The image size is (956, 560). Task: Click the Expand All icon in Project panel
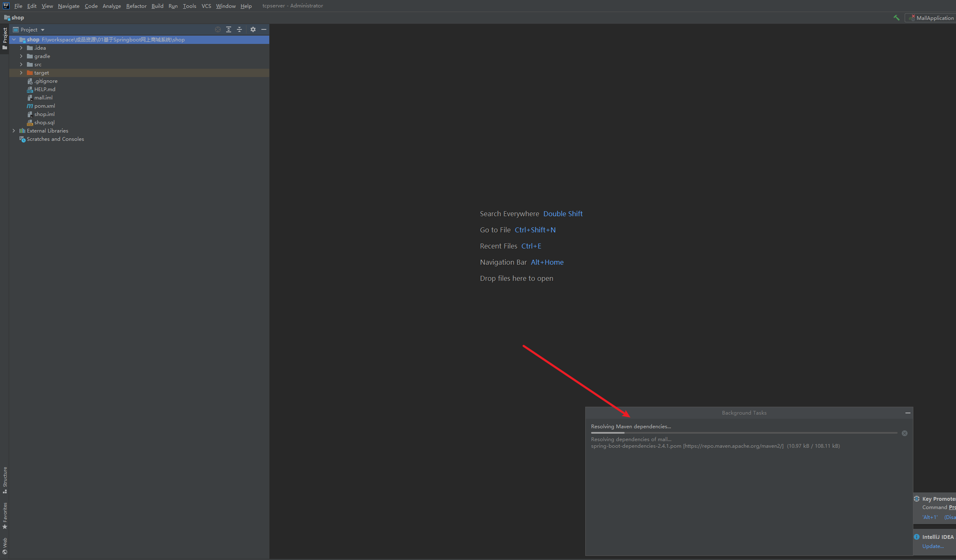pyautogui.click(x=229, y=29)
